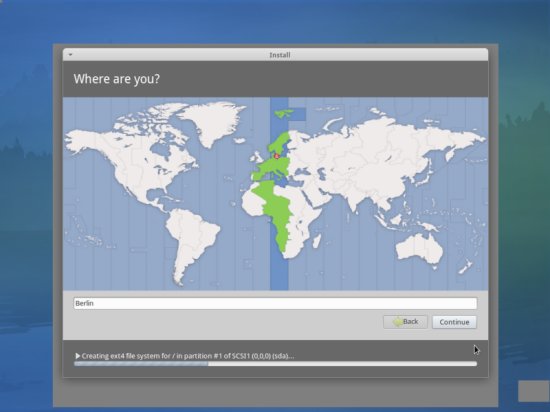Proceed with the Continue button

coord(454,322)
